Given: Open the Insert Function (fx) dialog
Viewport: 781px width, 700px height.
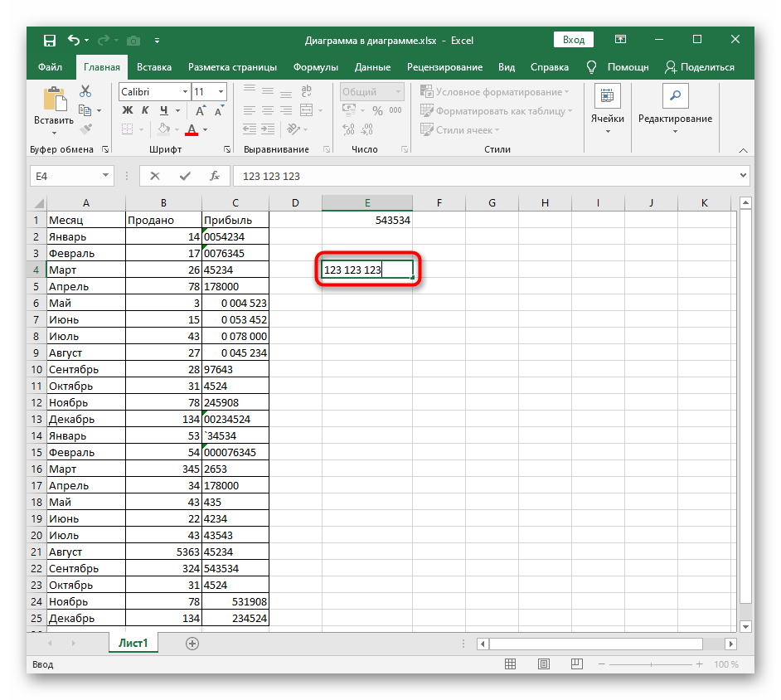Looking at the screenshot, I should coord(214,176).
